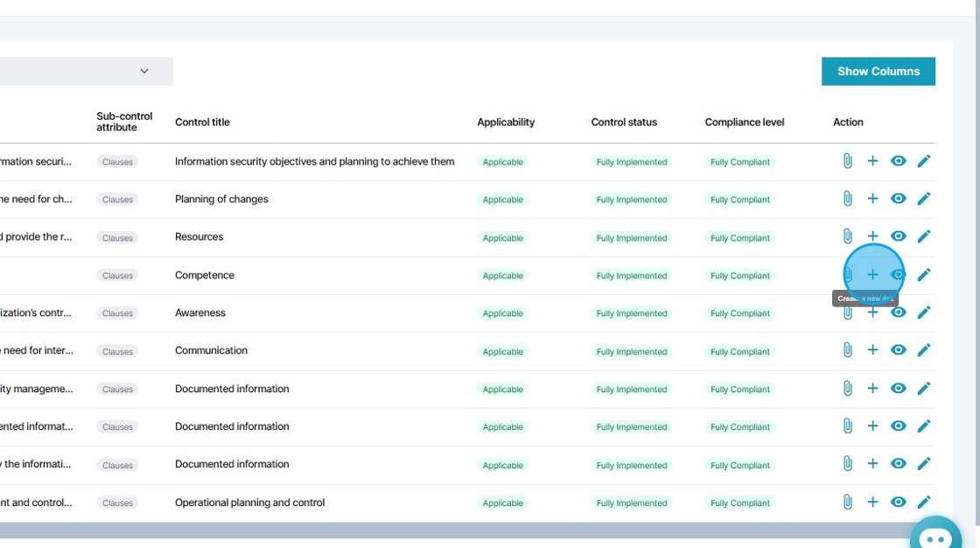Edit the Operational planning and control entry
Image resolution: width=980 pixels, height=548 pixels.
click(x=924, y=502)
